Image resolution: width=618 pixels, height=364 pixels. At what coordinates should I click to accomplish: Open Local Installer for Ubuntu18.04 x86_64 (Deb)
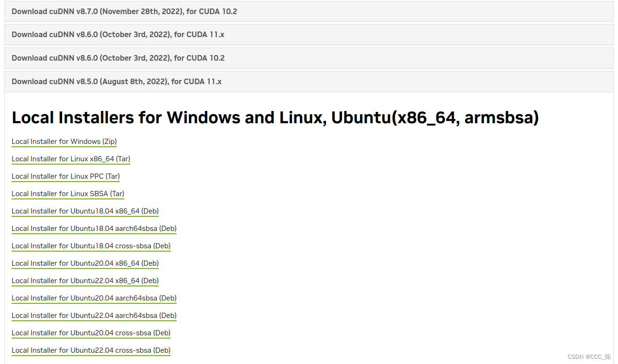coord(85,211)
